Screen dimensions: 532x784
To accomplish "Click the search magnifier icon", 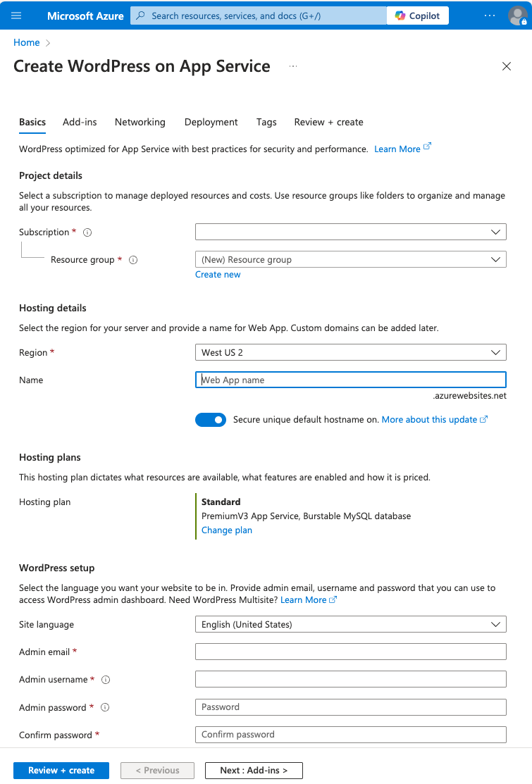I will pos(142,15).
